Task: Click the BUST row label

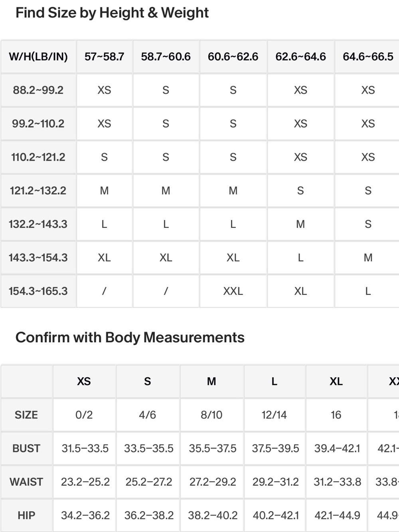Action: [x=26, y=449]
